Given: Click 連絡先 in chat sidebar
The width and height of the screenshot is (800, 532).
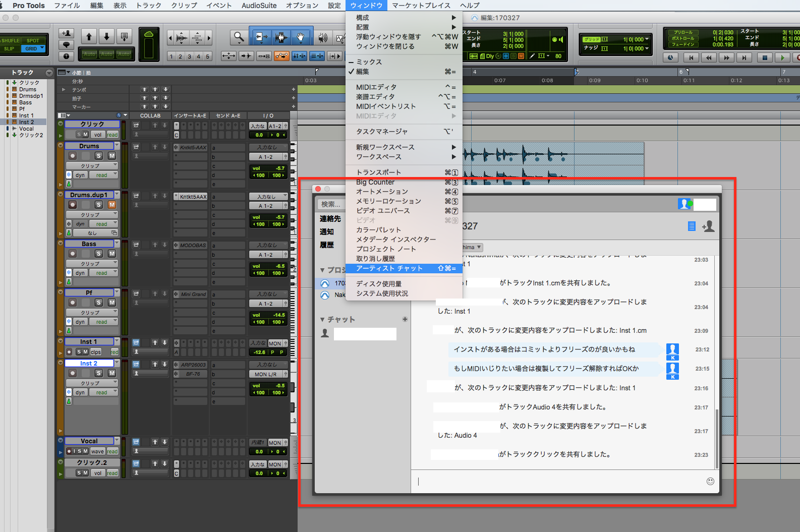Looking at the screenshot, I should click(x=330, y=218).
